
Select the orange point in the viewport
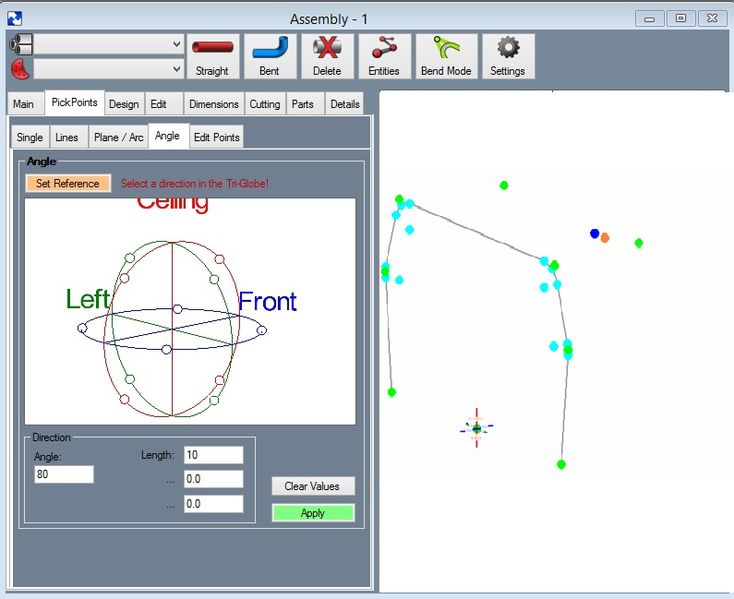(x=605, y=238)
